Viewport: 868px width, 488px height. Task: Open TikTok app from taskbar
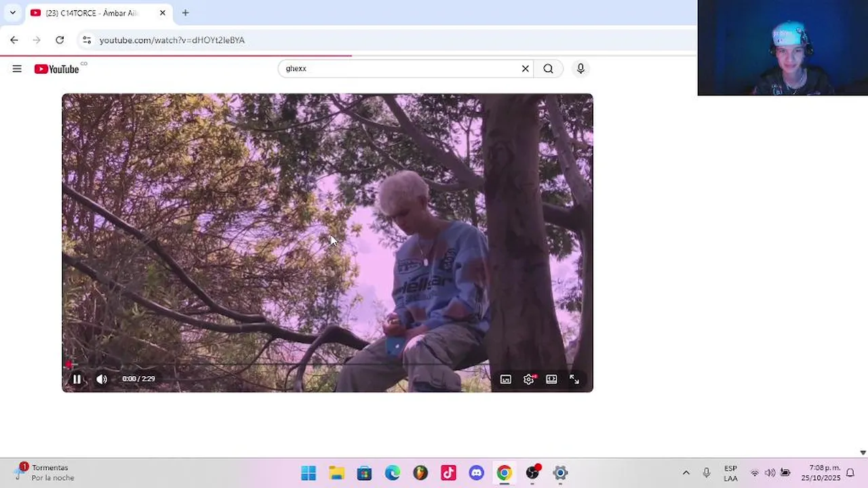tap(448, 472)
